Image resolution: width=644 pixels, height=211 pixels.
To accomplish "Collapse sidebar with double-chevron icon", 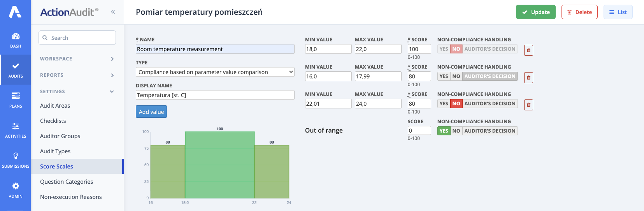I will pos(113,12).
